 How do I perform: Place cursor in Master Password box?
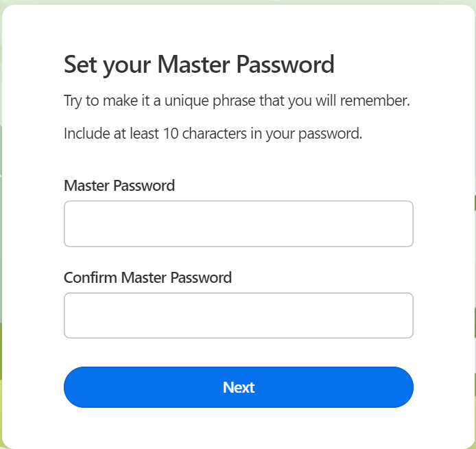click(x=238, y=224)
